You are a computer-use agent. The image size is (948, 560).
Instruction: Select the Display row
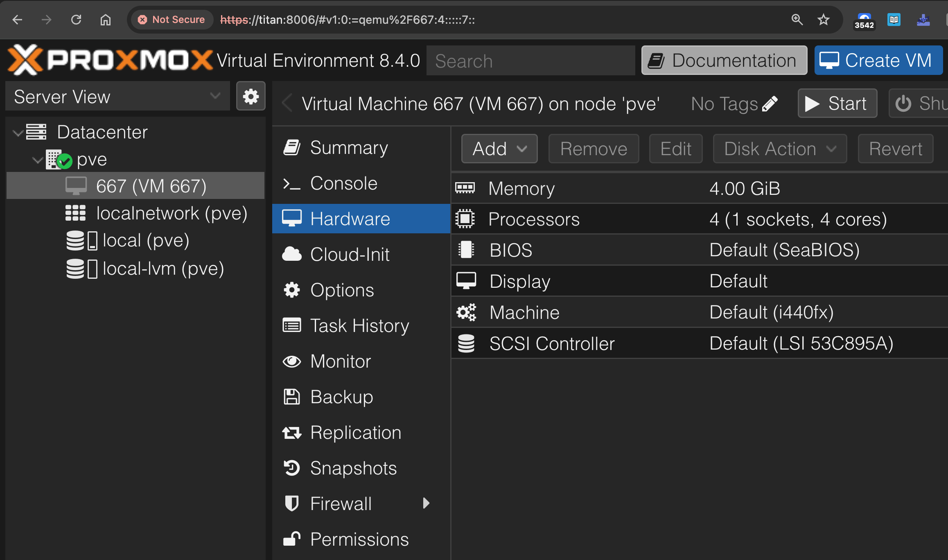699,281
